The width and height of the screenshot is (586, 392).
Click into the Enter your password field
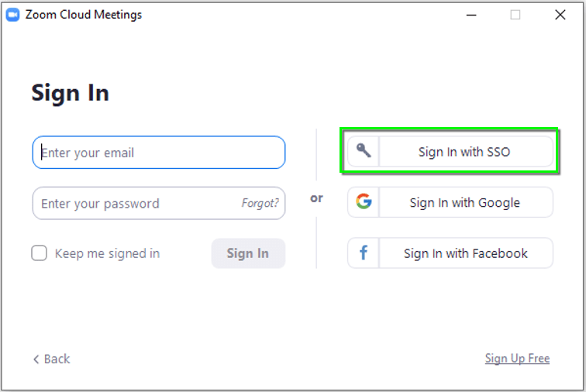click(136, 204)
